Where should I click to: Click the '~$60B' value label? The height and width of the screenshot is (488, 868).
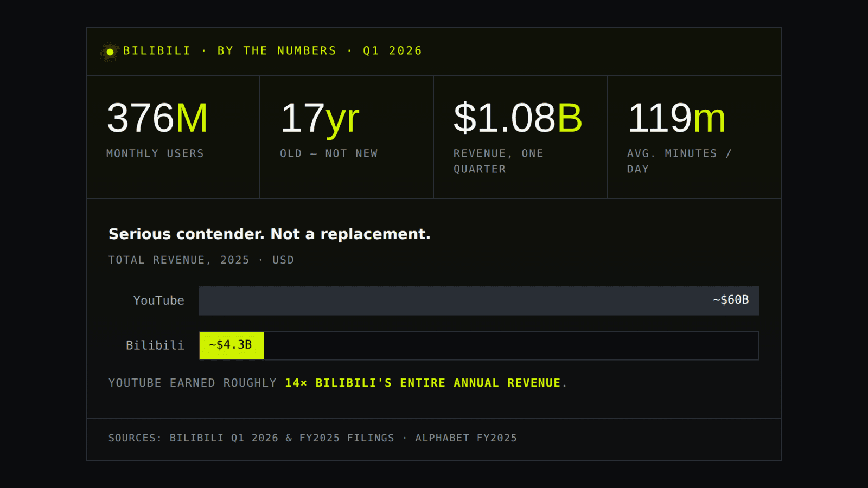pyautogui.click(x=731, y=300)
